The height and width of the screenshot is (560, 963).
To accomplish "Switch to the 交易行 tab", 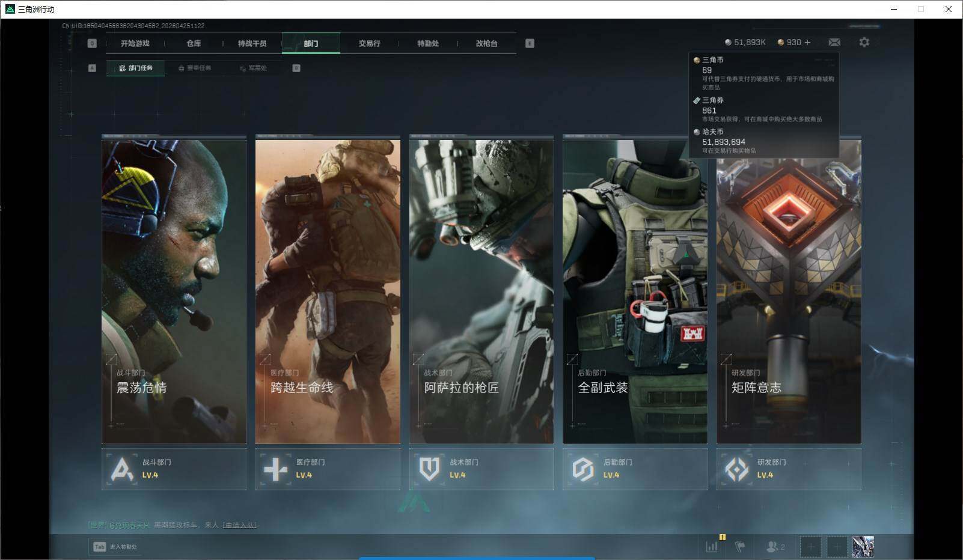I will 369,43.
